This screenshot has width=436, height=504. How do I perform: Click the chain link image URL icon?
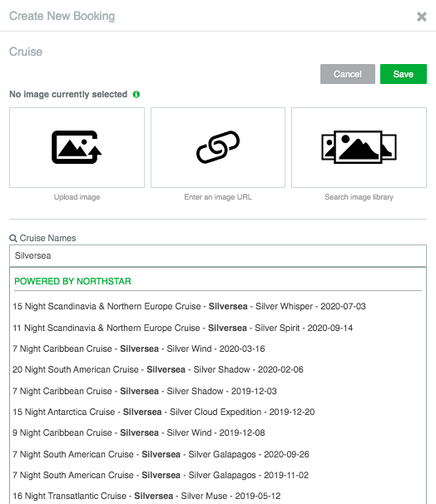pyautogui.click(x=218, y=147)
